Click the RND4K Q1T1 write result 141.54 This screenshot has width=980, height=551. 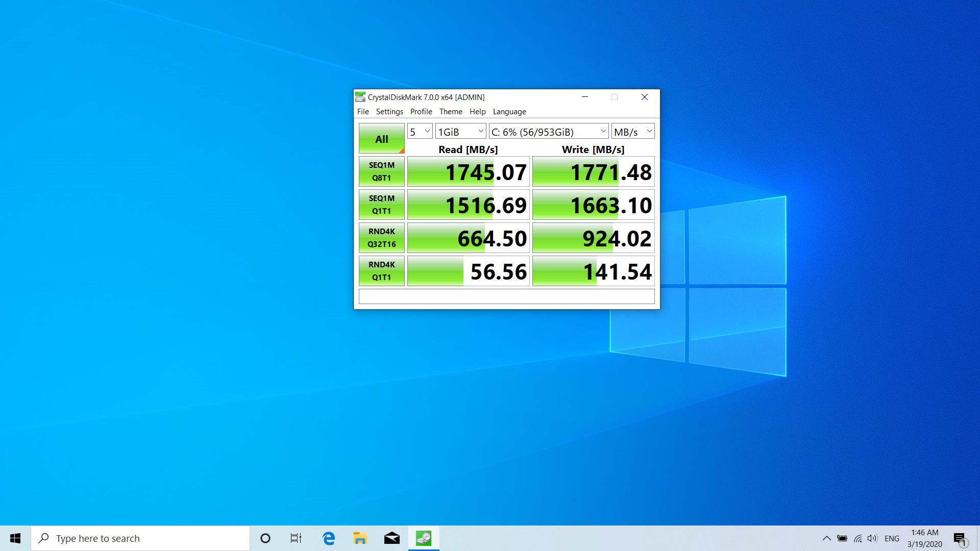593,271
